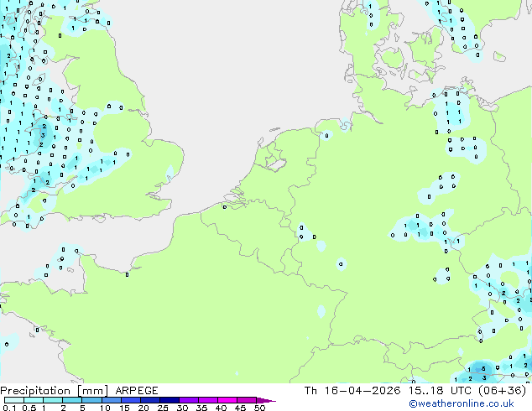
Task: Click the date text '16-04-2026'
Action: [x=362, y=391]
